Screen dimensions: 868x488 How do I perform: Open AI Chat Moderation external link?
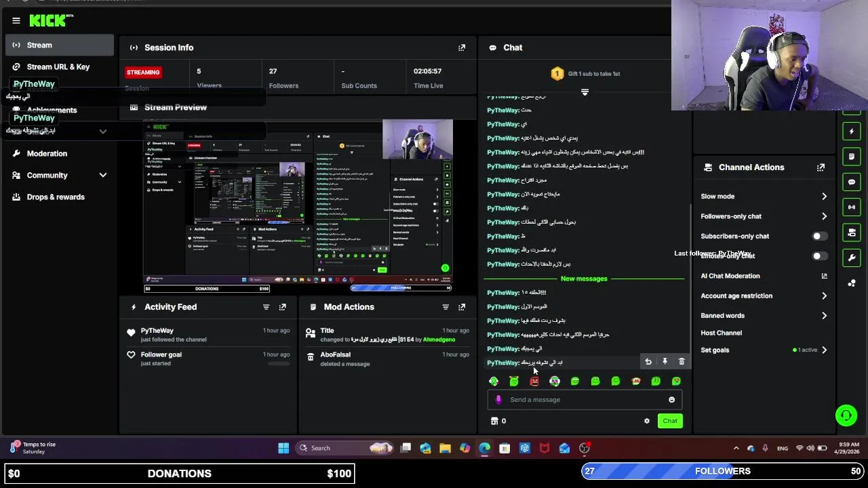[824, 276]
